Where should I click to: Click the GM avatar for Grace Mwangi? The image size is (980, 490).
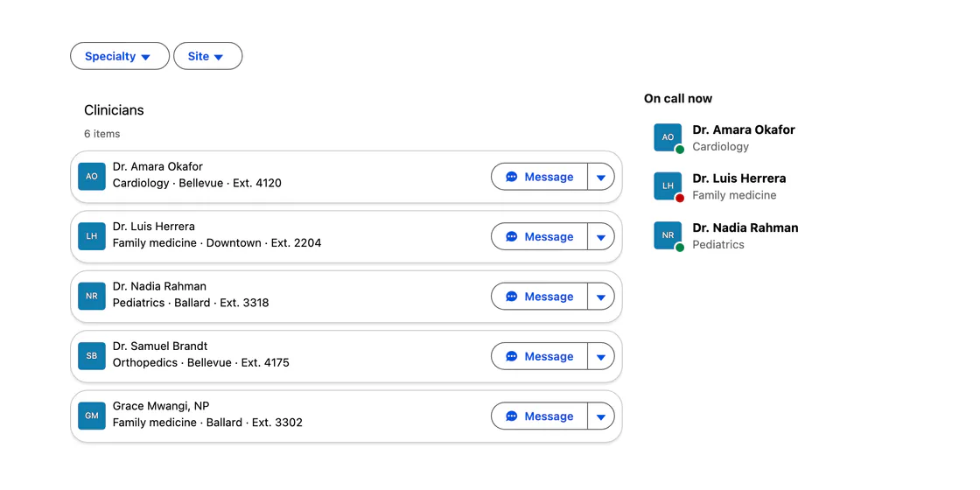click(92, 416)
